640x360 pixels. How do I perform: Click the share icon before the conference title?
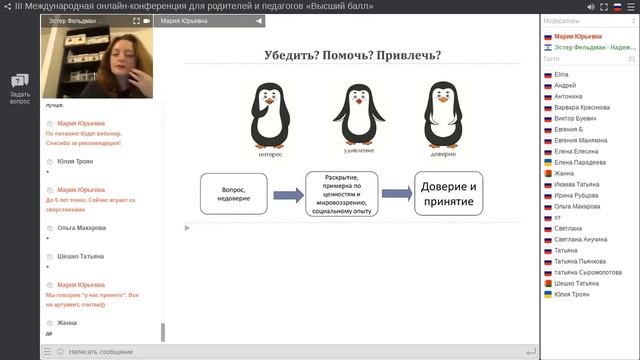7,7
